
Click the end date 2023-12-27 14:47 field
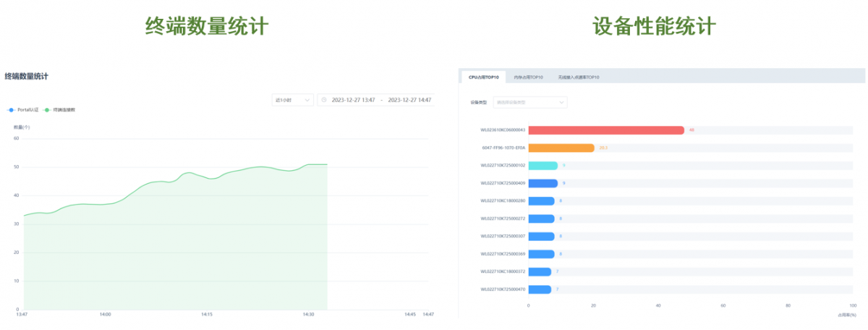(x=409, y=100)
